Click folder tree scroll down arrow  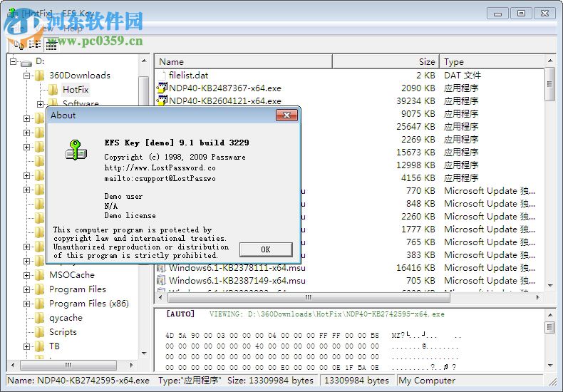pos(144,354)
